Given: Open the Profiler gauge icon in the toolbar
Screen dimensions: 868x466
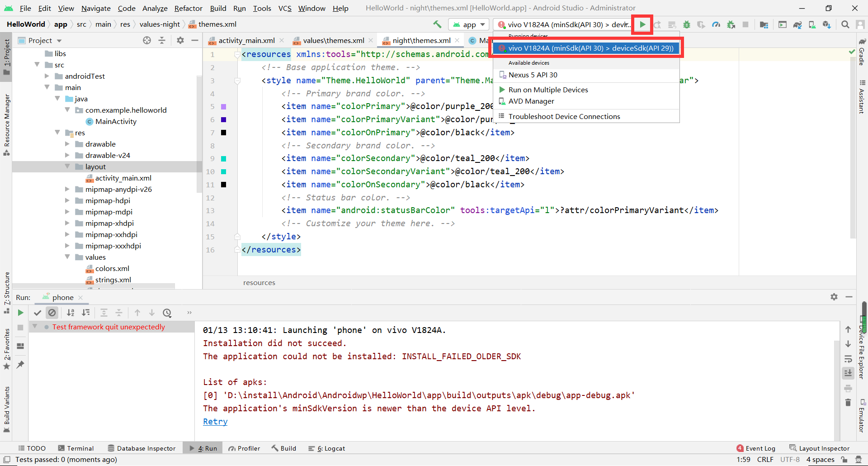Looking at the screenshot, I should (x=716, y=24).
